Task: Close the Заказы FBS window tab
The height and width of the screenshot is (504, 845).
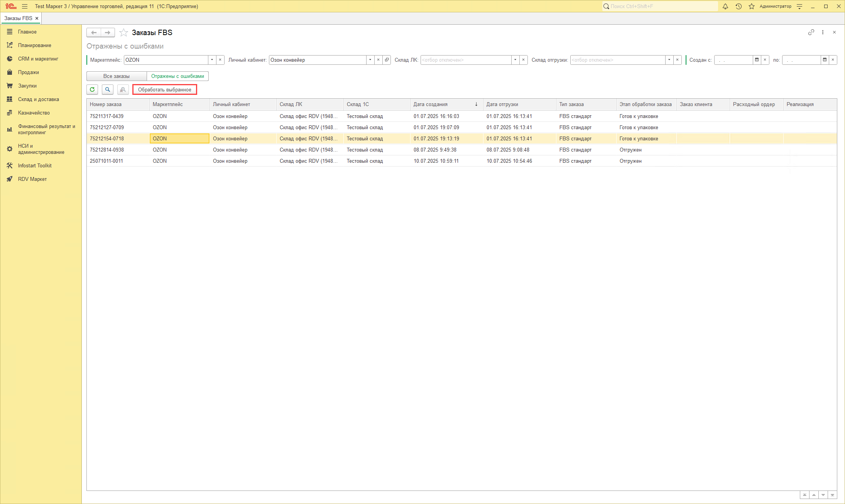Action: point(37,18)
